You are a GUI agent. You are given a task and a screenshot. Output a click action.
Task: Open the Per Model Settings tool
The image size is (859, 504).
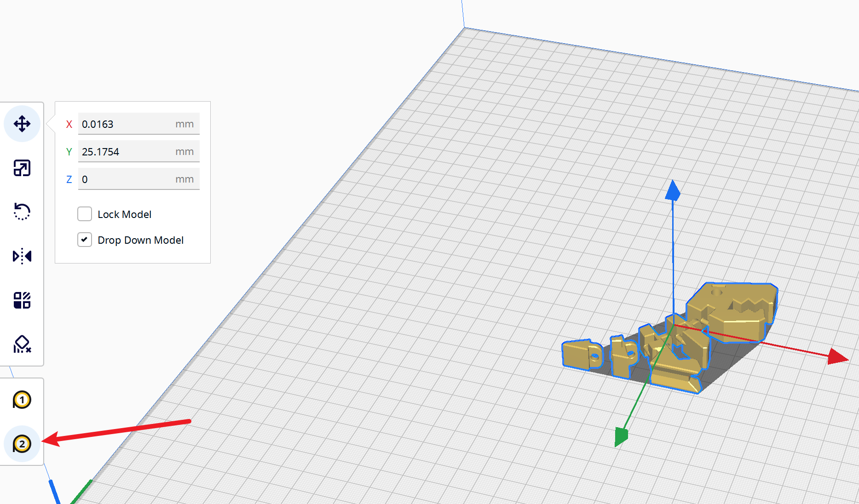click(22, 300)
